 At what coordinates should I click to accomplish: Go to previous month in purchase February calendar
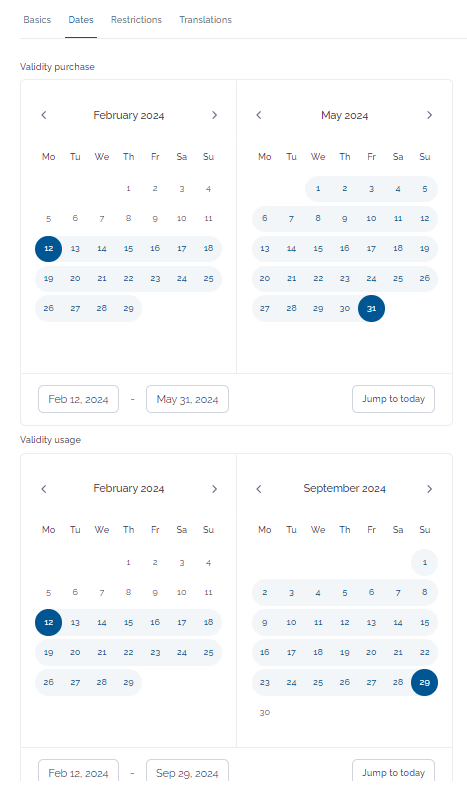point(44,115)
